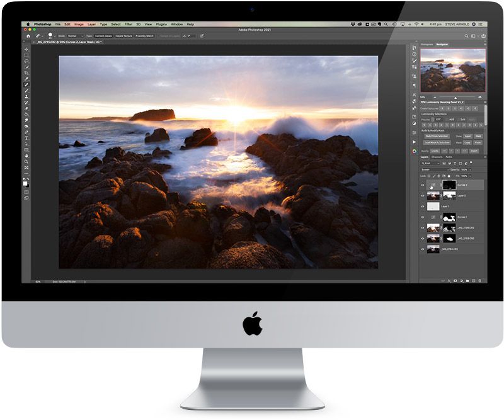
Task: Select the Type tool
Action: click(x=26, y=138)
